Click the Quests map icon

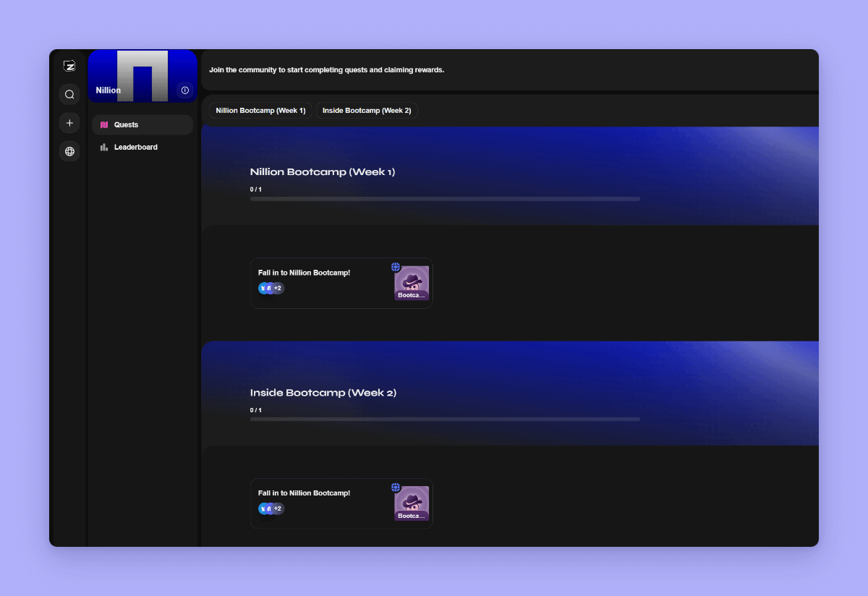pyautogui.click(x=104, y=124)
